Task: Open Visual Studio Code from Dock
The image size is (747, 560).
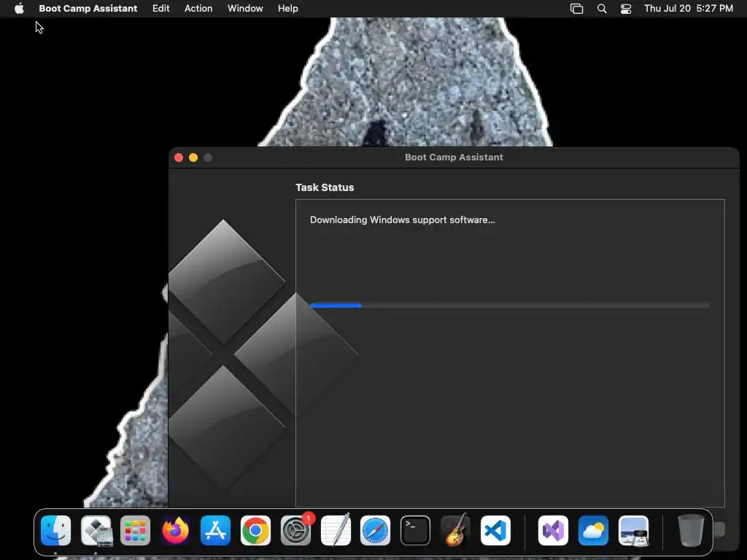Action: click(495, 531)
